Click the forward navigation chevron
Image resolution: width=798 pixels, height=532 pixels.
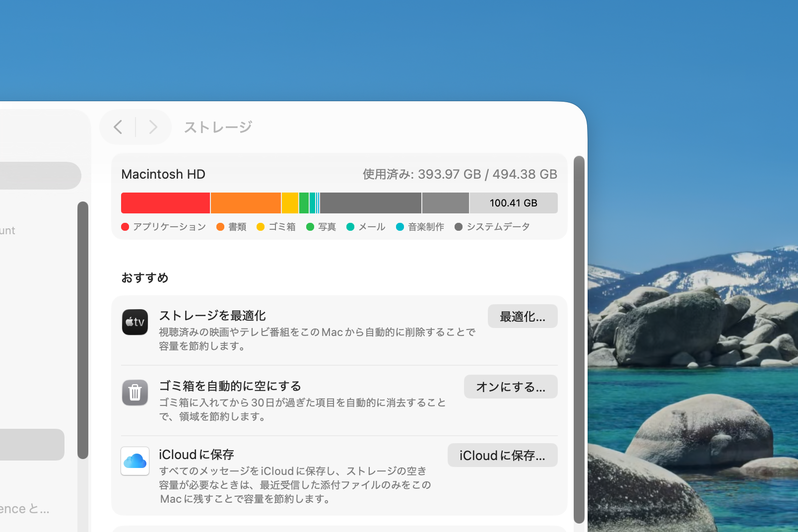point(153,127)
